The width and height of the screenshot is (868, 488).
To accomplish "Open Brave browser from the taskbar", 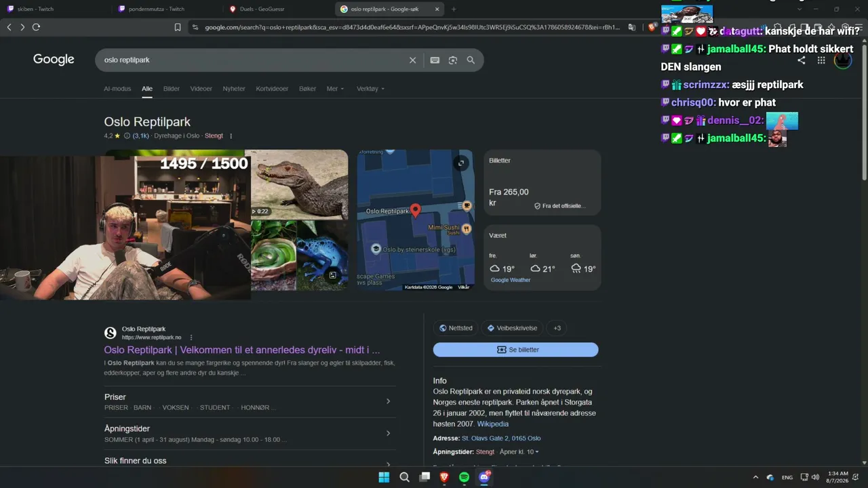I will (444, 477).
